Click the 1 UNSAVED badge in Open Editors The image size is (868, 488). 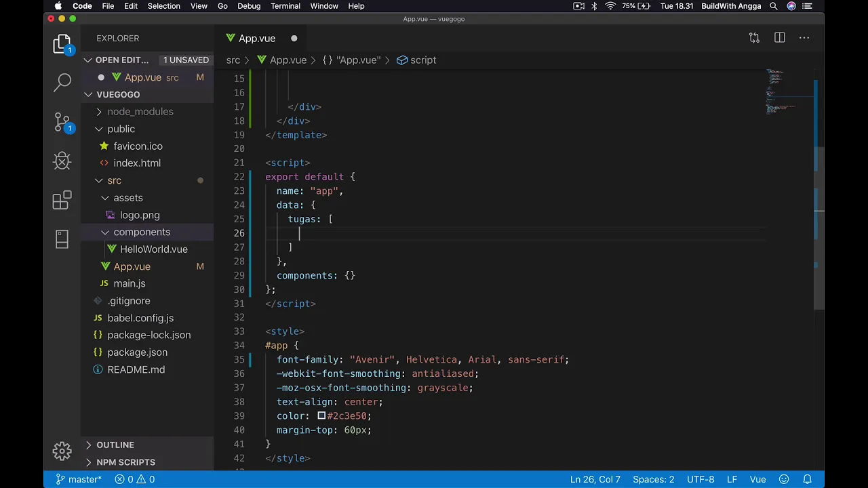point(186,60)
